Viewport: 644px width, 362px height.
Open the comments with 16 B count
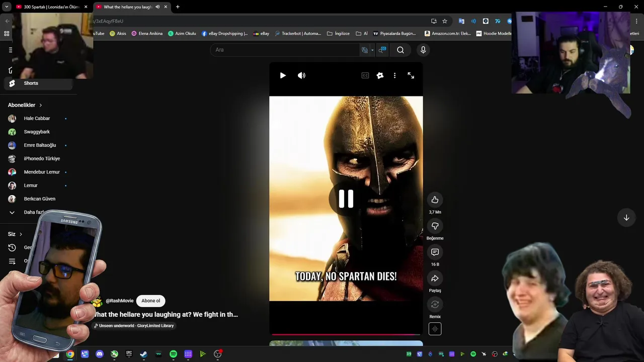(x=435, y=252)
